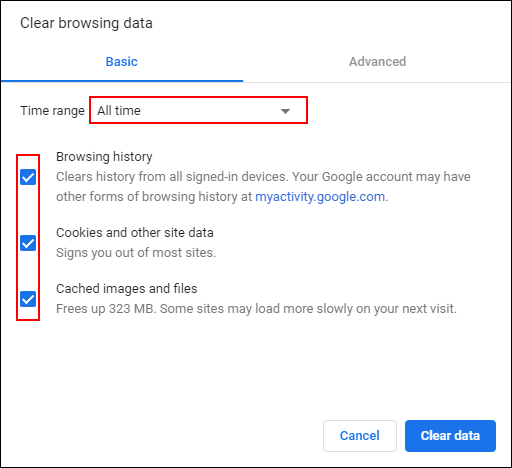The height and width of the screenshot is (468, 512).
Task: Uncheck Cached images and files checkbox
Action: click(x=28, y=299)
